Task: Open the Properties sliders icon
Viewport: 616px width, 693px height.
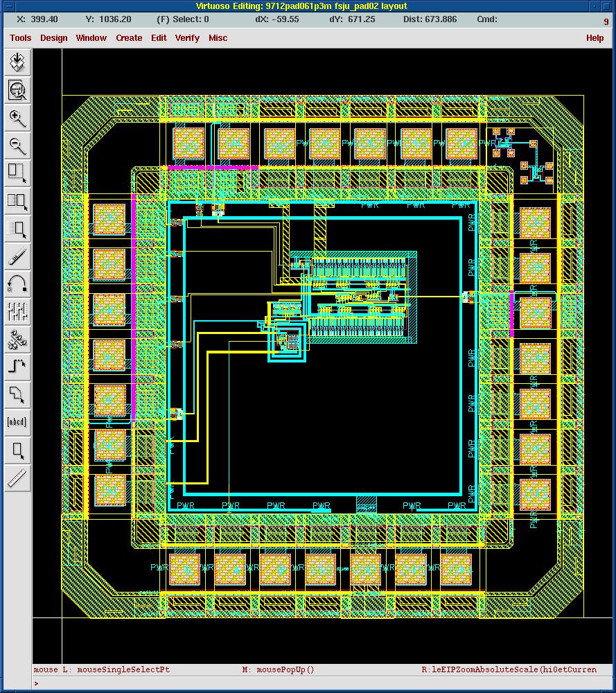Action: (17, 311)
